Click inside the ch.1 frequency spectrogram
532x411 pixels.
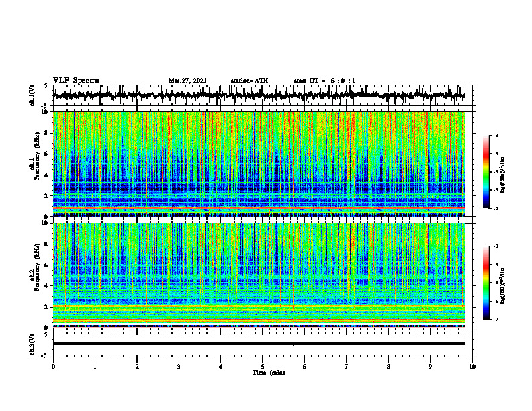[x=259, y=164]
